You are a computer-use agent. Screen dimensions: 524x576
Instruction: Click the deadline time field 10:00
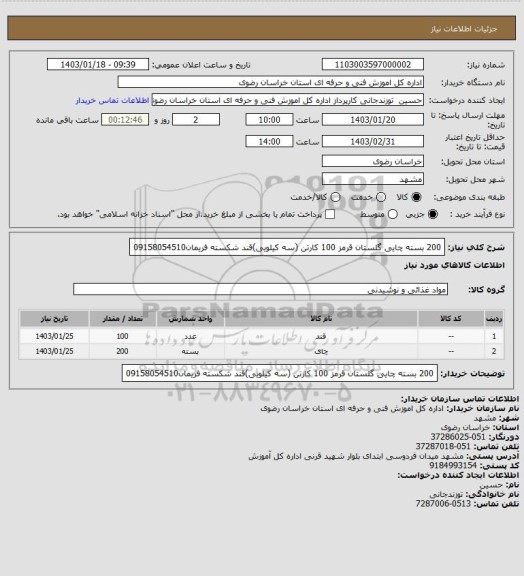269,120
